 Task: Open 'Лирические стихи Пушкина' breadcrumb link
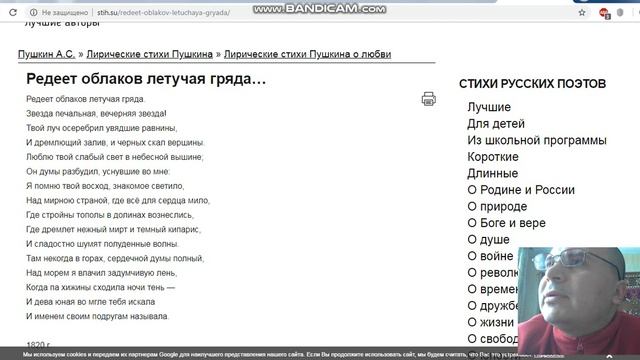click(x=149, y=54)
